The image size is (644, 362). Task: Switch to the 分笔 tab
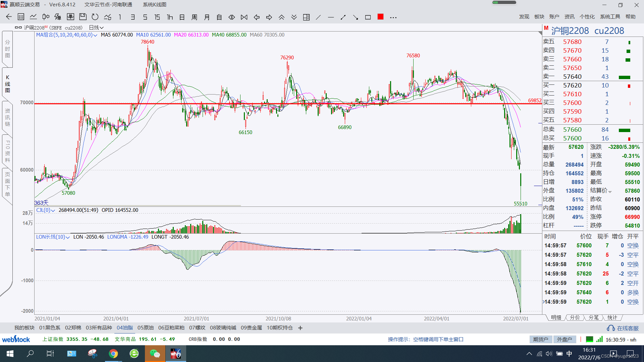(x=593, y=317)
